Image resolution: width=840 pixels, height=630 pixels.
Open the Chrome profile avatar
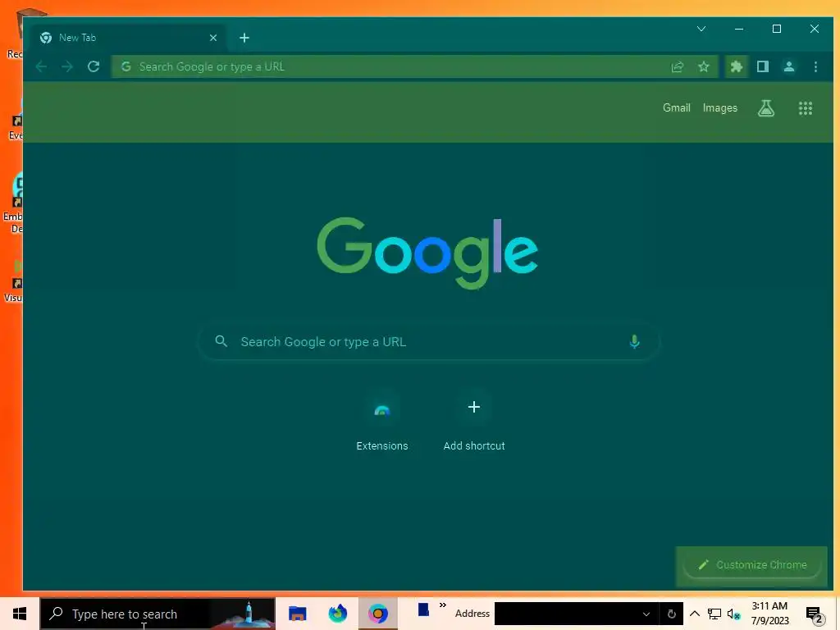point(789,67)
